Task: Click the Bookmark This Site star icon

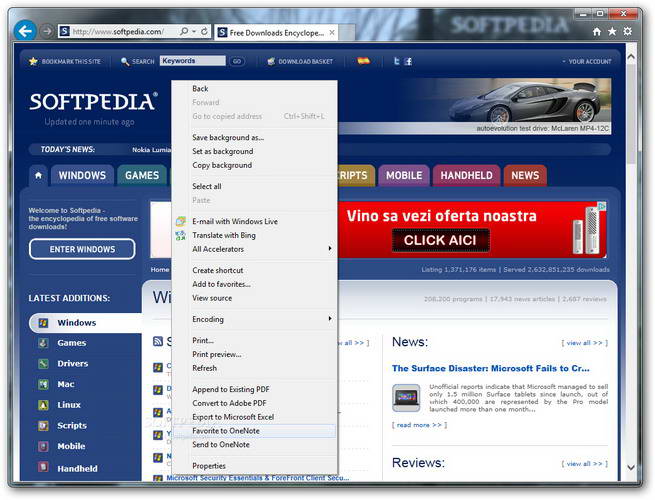Action: click(x=33, y=61)
